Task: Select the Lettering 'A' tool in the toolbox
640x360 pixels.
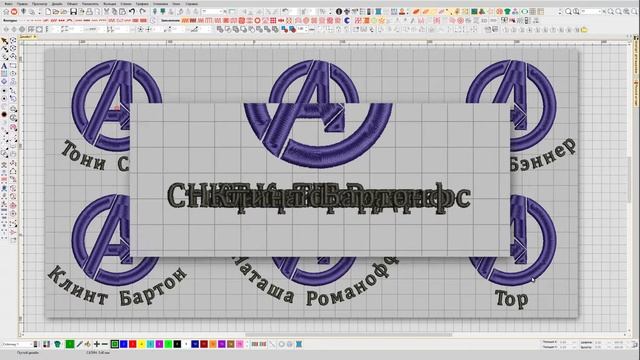Action: coord(4,66)
